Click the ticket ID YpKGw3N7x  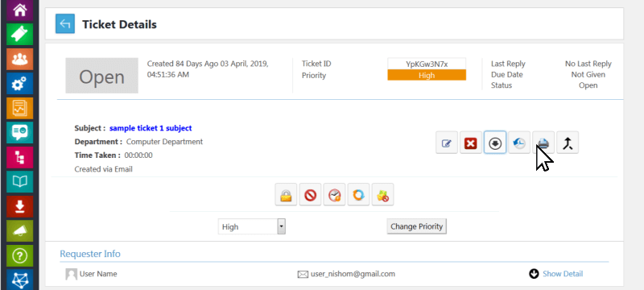427,64
